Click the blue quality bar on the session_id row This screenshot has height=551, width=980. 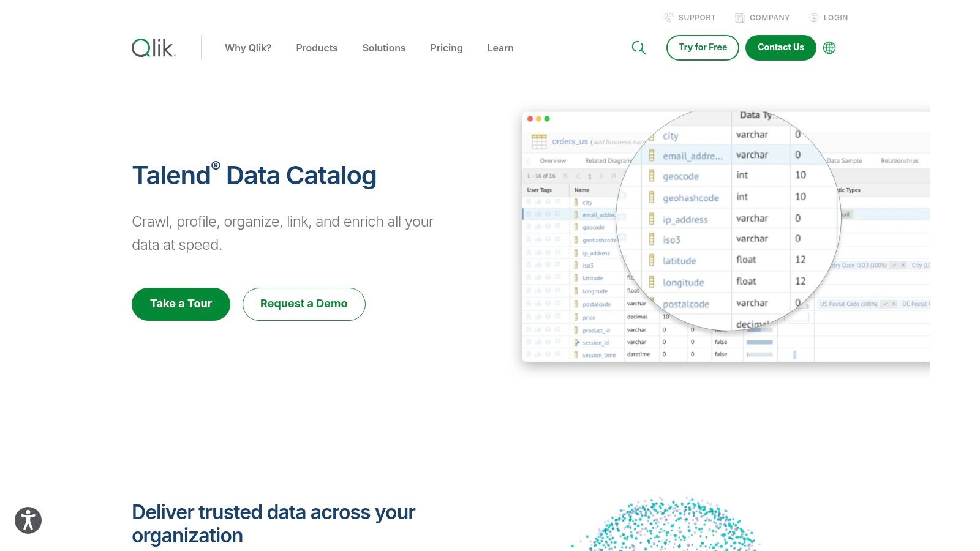tap(760, 342)
